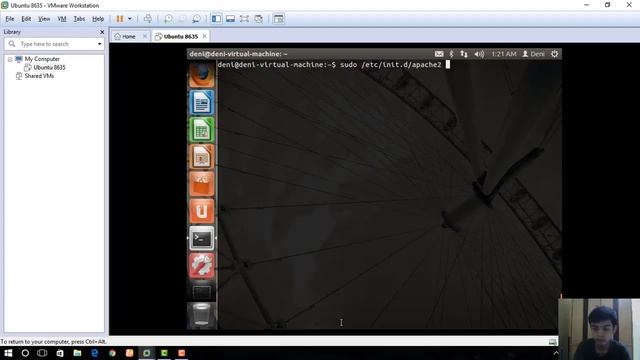Image resolution: width=640 pixels, height=360 pixels.
Task: Open Ubuntu One launcher icon
Action: click(x=202, y=211)
